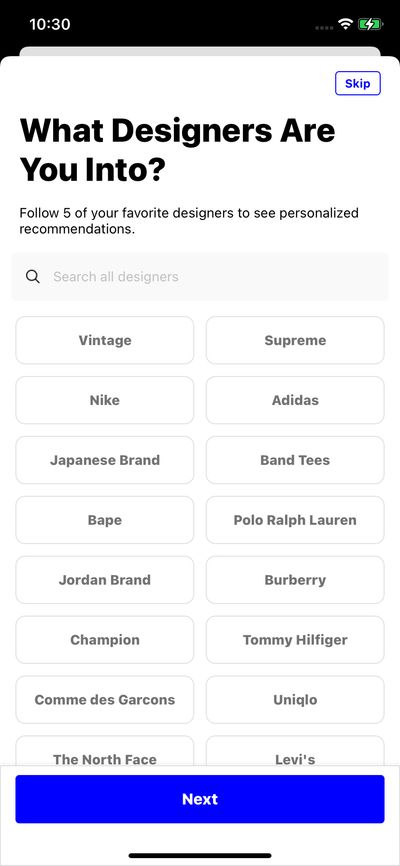Continue with the Next button
Screen dimensions: 400x866
pos(200,799)
